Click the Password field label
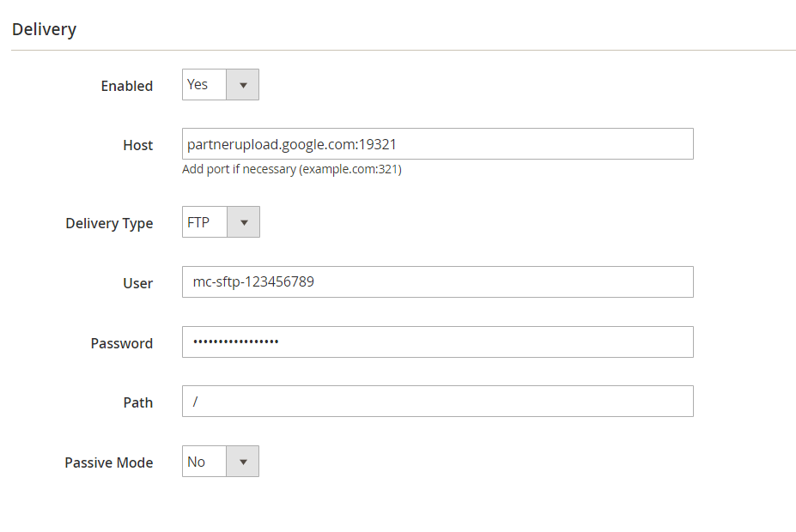The image size is (796, 532). coord(122,343)
